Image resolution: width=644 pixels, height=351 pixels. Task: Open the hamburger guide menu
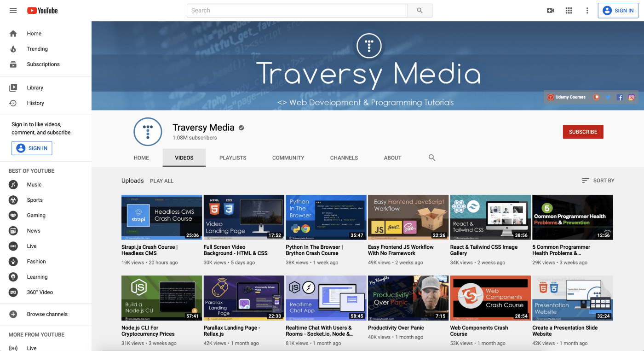pyautogui.click(x=13, y=11)
